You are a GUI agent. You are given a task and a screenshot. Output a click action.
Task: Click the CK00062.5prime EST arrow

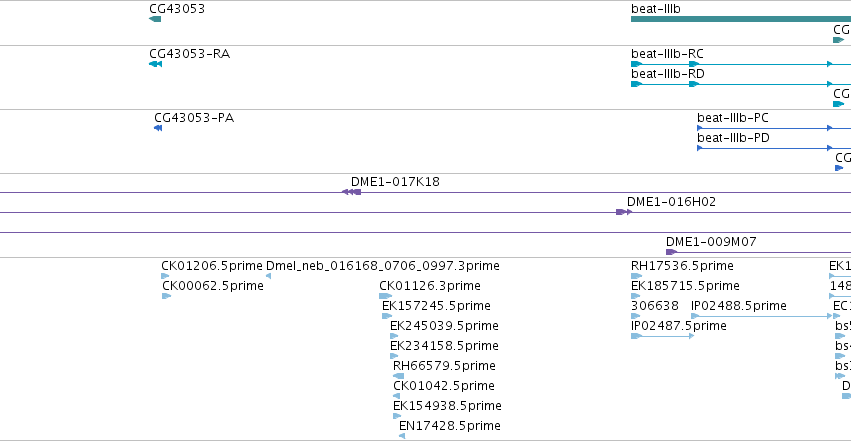167,297
